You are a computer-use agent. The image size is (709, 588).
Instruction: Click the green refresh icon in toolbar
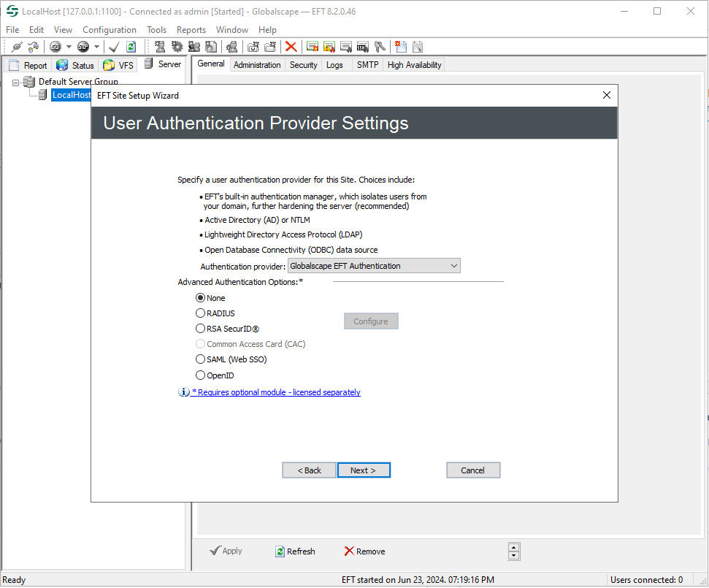coord(131,47)
